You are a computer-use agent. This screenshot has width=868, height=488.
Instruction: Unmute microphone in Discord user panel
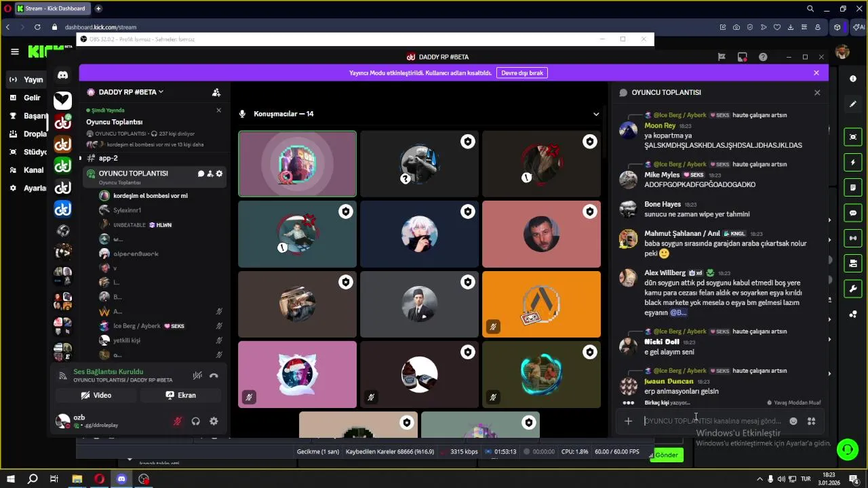pyautogui.click(x=178, y=421)
